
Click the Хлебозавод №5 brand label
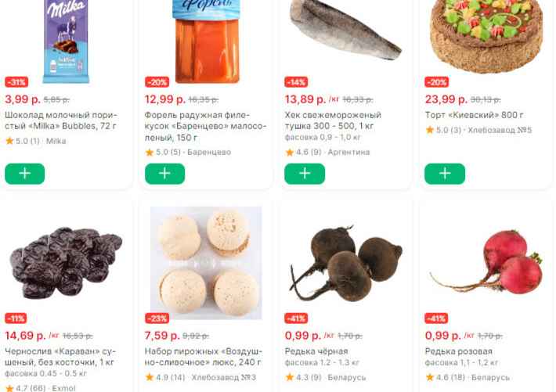500,130
